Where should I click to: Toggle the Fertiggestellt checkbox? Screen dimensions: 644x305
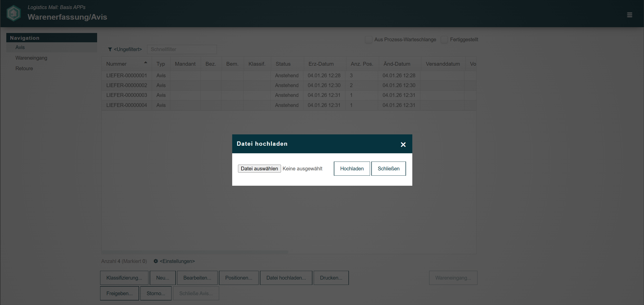click(x=444, y=40)
